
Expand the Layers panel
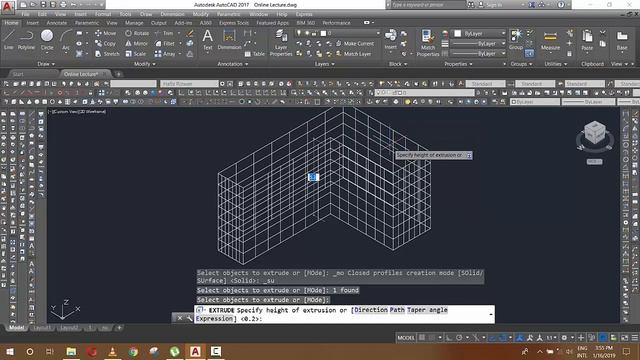324,64
